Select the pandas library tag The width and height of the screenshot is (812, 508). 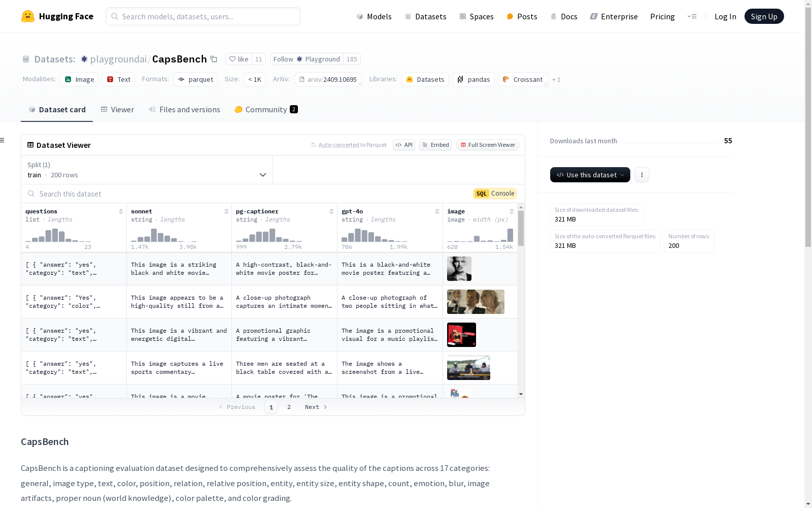point(473,79)
